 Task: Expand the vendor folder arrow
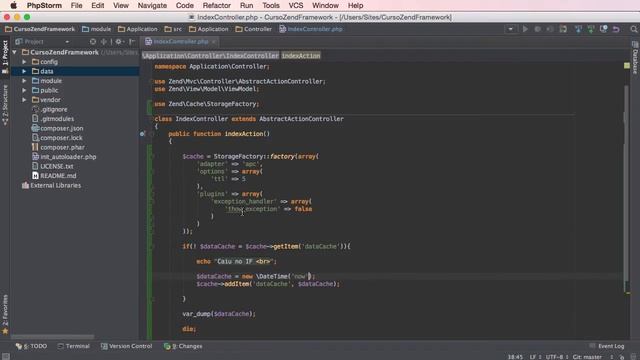pos(24,100)
